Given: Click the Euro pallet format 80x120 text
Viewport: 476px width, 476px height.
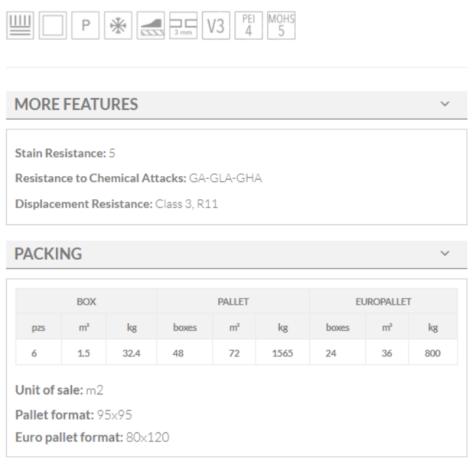Looking at the screenshot, I should pyautogui.click(x=92, y=437).
